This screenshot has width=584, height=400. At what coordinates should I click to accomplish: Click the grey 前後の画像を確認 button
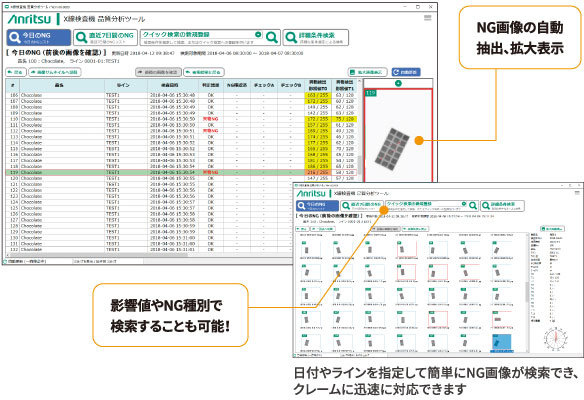coord(158,72)
